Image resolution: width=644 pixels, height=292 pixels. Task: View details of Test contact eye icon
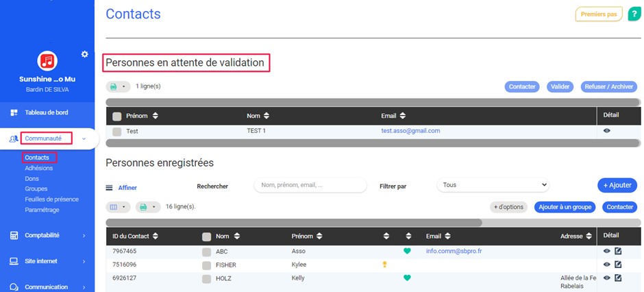(606, 130)
